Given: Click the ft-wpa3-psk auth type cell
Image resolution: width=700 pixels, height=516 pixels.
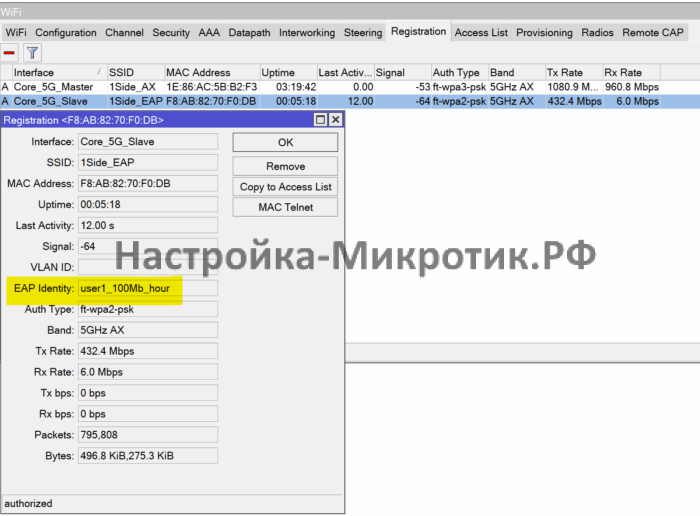Looking at the screenshot, I should pyautogui.click(x=459, y=87).
